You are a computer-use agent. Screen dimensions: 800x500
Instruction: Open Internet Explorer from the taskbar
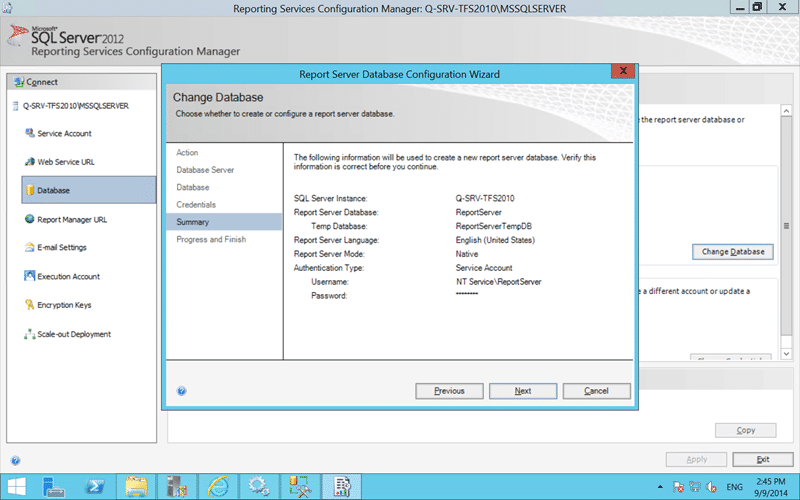[218, 487]
